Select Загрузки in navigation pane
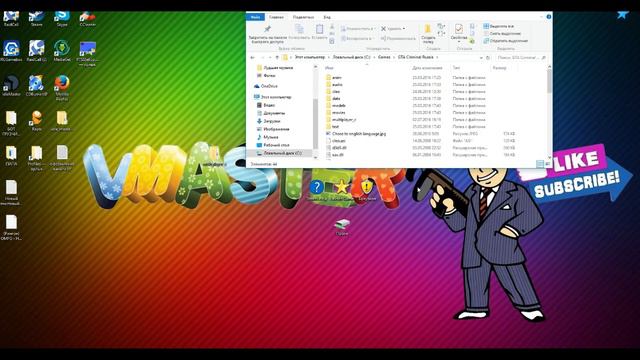Image resolution: width=640 pixels, height=360 pixels. tap(269, 121)
